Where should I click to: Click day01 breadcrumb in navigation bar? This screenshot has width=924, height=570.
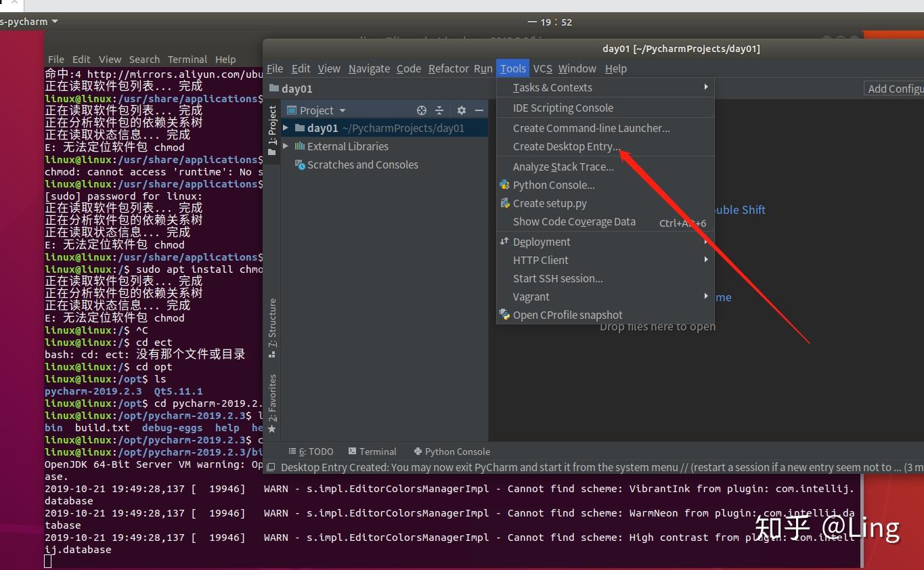point(290,89)
